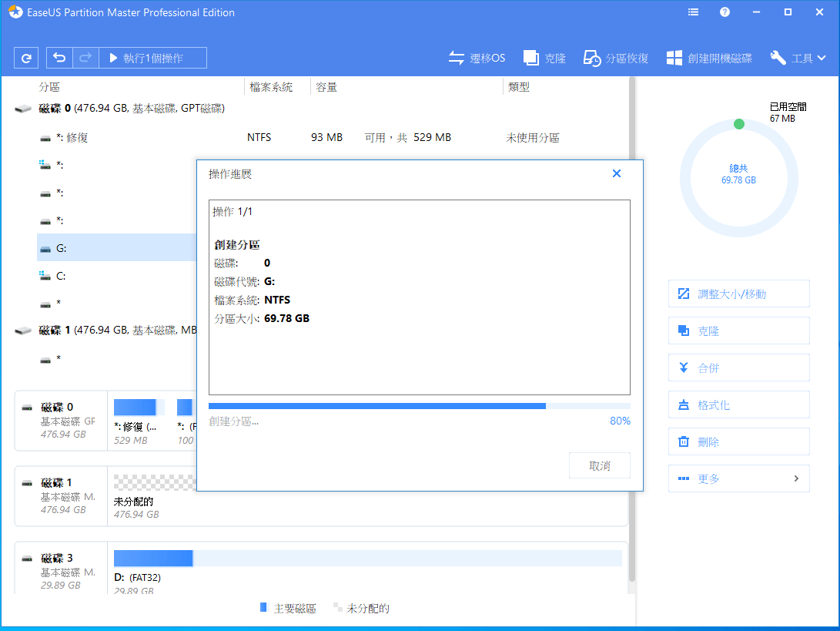This screenshot has height=631, width=840.
Task: Open the 遷移OS migration tool
Action: (477, 58)
